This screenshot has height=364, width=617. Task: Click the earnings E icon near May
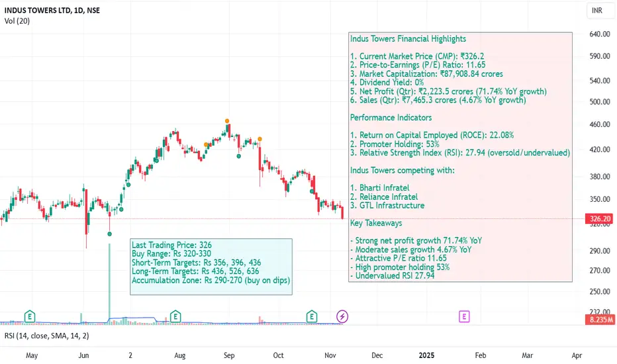(30, 316)
